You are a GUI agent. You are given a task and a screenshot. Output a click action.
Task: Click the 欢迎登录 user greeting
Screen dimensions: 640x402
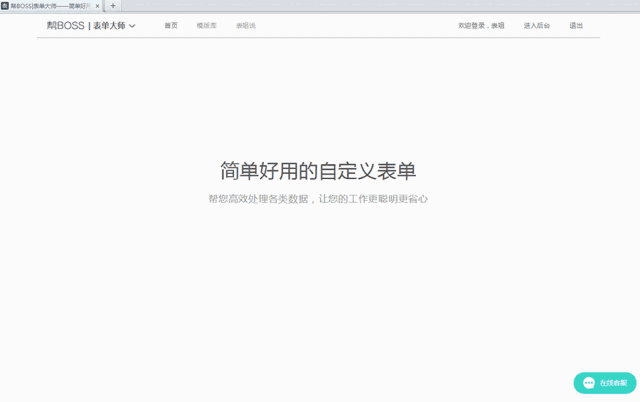pyautogui.click(x=481, y=25)
